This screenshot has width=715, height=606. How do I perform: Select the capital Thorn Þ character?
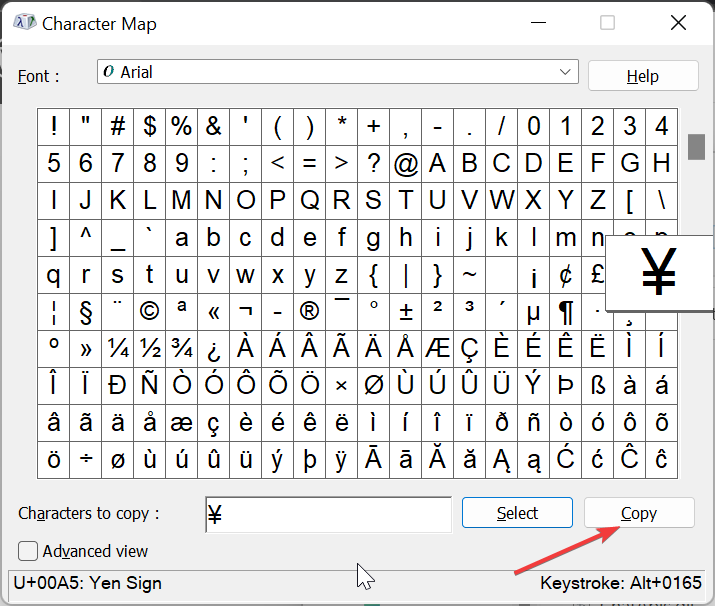565,386
